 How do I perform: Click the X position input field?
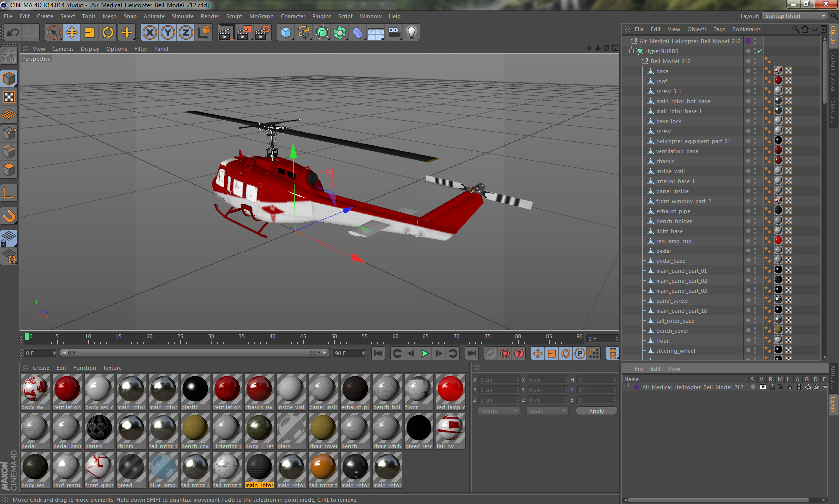(499, 380)
